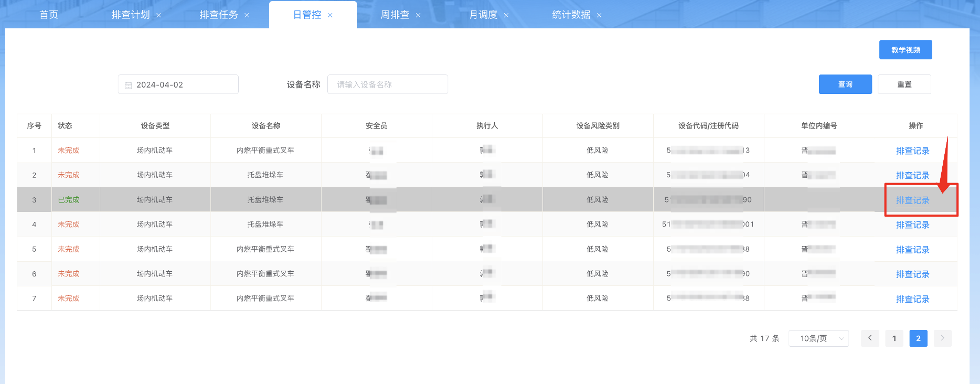Open the 10条/页 page size dropdown

(x=818, y=338)
